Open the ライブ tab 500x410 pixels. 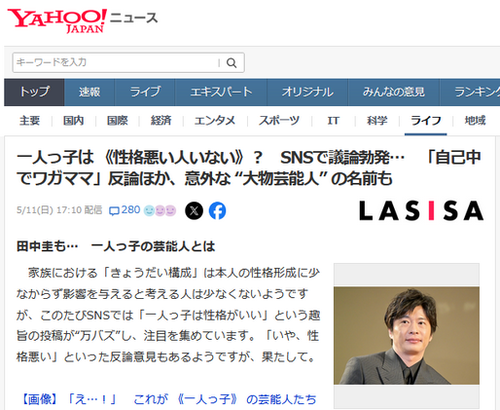click(x=145, y=92)
